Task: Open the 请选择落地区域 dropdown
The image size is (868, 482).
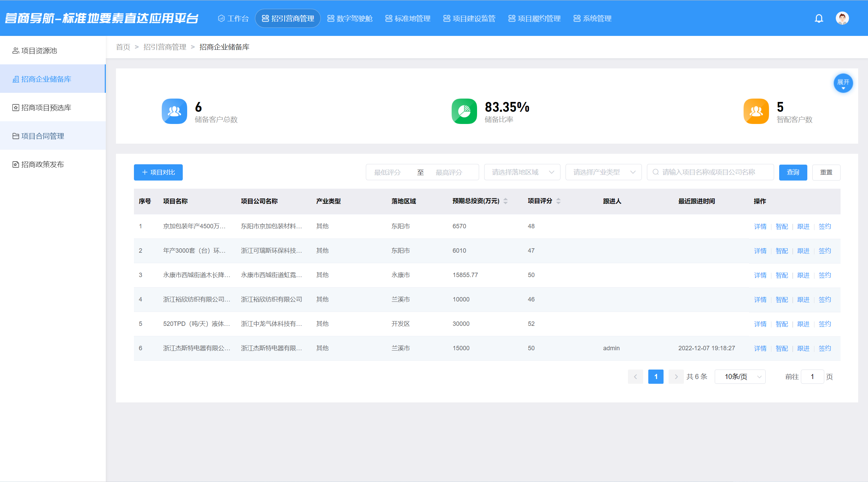Action: (x=522, y=172)
